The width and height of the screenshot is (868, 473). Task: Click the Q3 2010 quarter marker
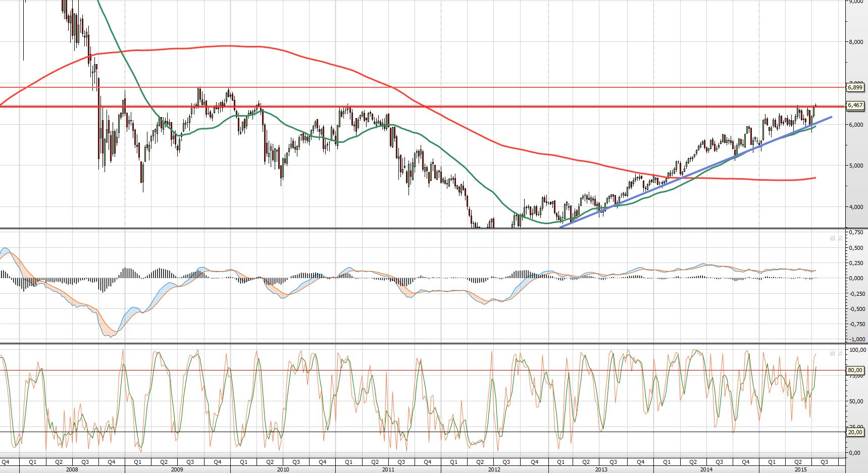click(296, 462)
